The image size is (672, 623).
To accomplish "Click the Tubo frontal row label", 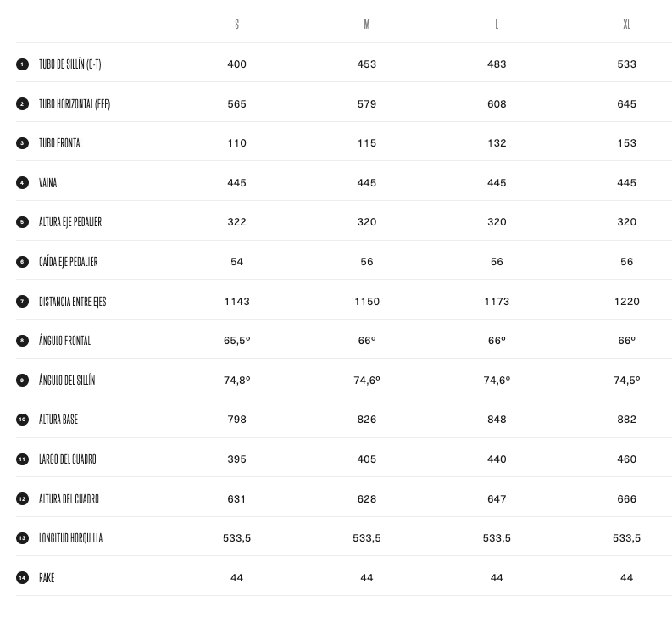I will coord(61,143).
